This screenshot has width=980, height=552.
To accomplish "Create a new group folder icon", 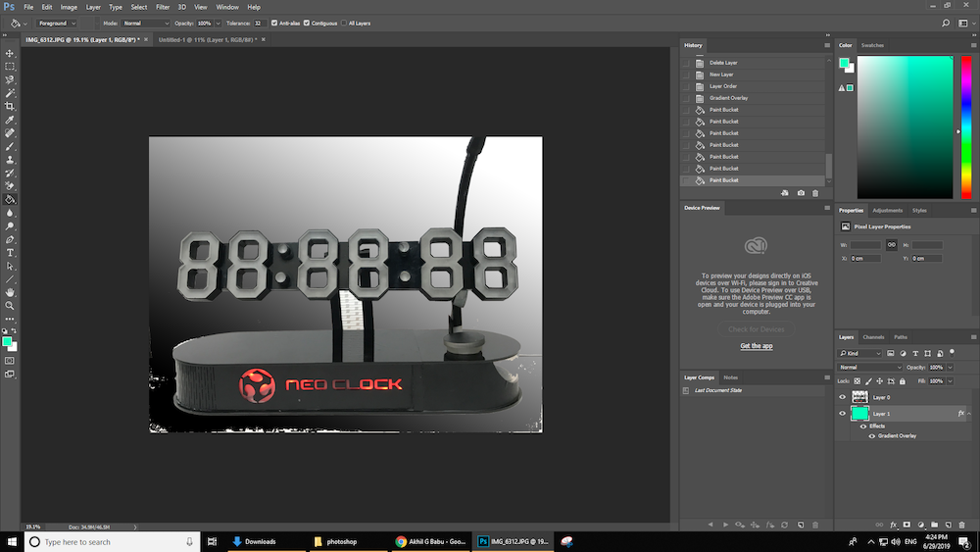I will click(934, 526).
